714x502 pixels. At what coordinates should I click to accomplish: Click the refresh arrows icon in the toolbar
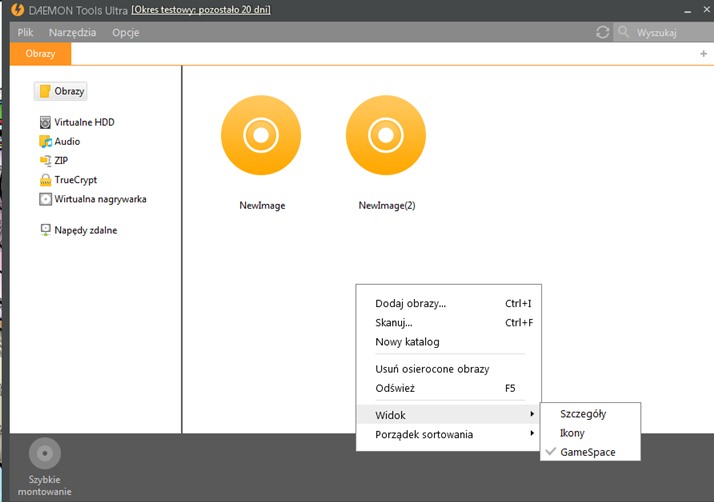[602, 32]
